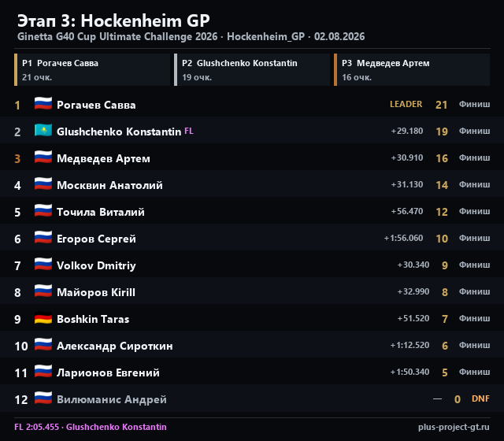Select the P3 Медведев Артем podium card
504x441 pixels.
point(412,70)
